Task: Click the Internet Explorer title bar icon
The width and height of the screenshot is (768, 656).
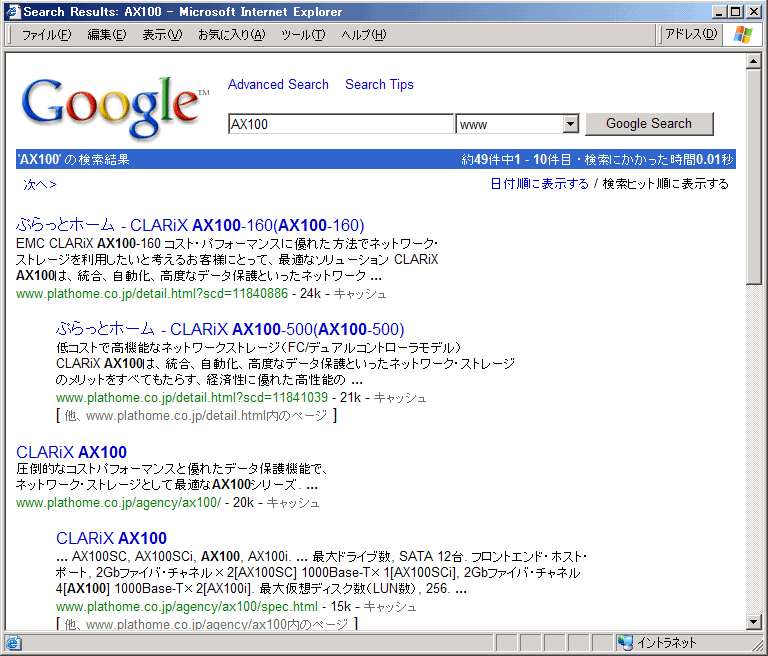Action: [x=12, y=11]
